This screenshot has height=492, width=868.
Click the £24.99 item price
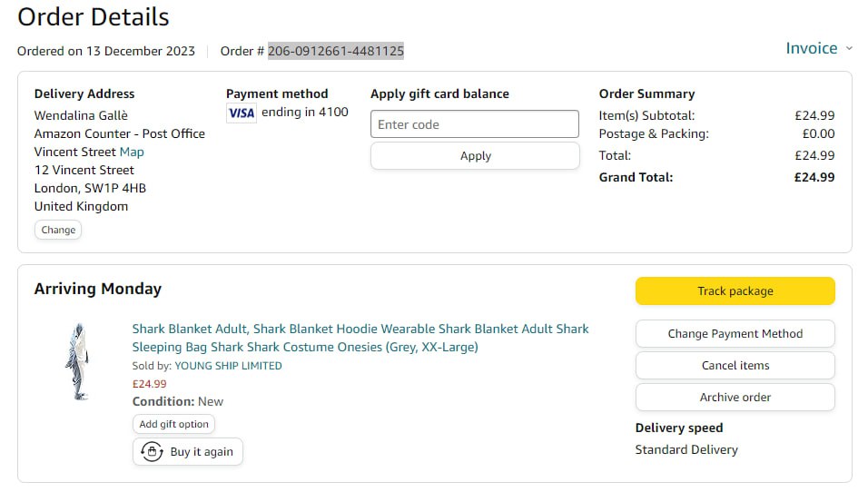[150, 384]
